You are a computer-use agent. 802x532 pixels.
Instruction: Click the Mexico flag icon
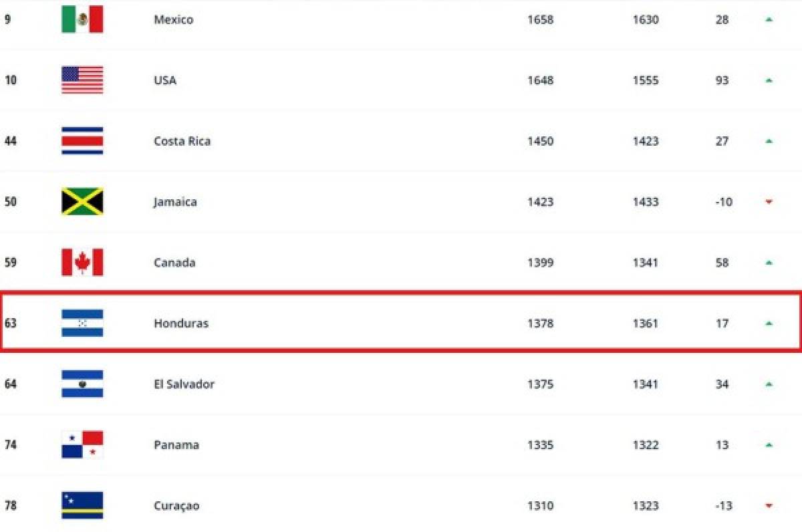82,19
